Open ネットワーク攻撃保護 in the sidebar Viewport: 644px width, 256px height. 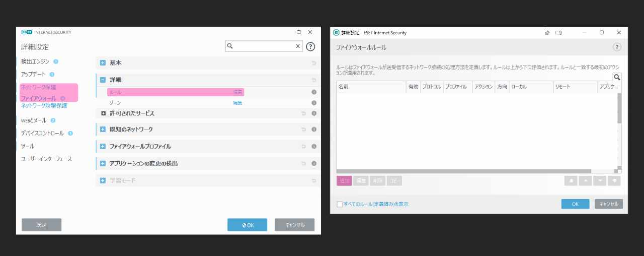click(44, 106)
